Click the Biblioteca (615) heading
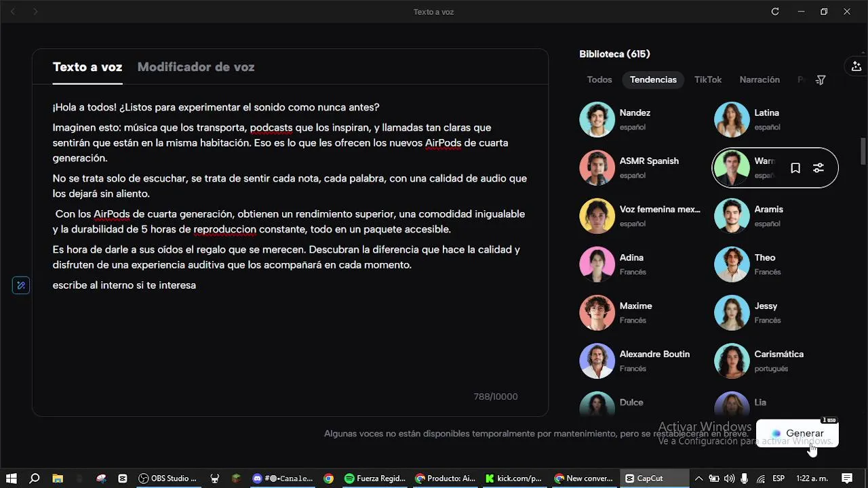This screenshot has height=488, width=868. (x=614, y=54)
